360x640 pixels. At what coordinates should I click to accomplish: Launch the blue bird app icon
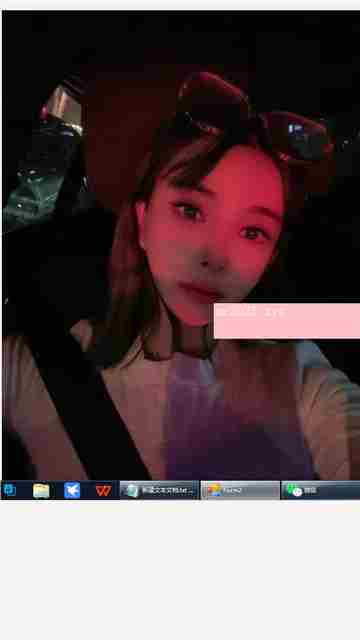click(72, 490)
